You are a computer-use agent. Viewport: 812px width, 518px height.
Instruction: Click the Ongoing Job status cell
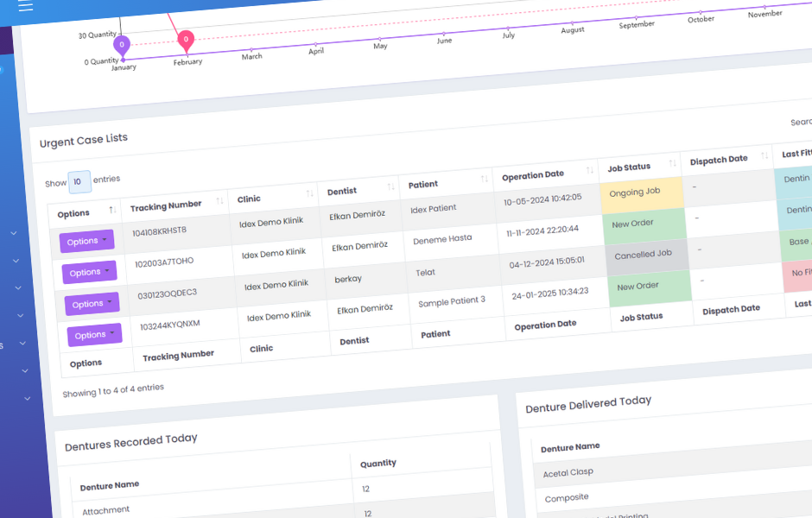[x=641, y=193]
